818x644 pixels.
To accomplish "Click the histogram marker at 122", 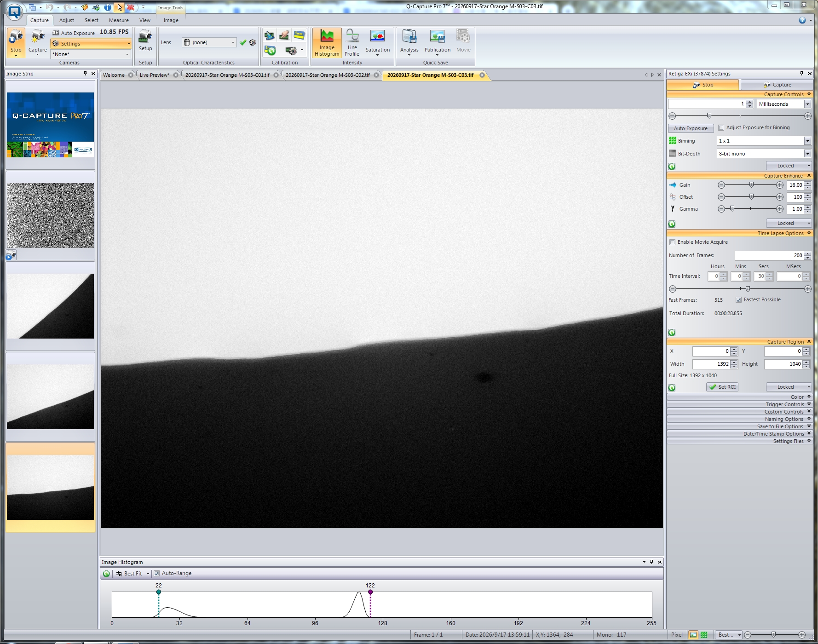I will [370, 592].
